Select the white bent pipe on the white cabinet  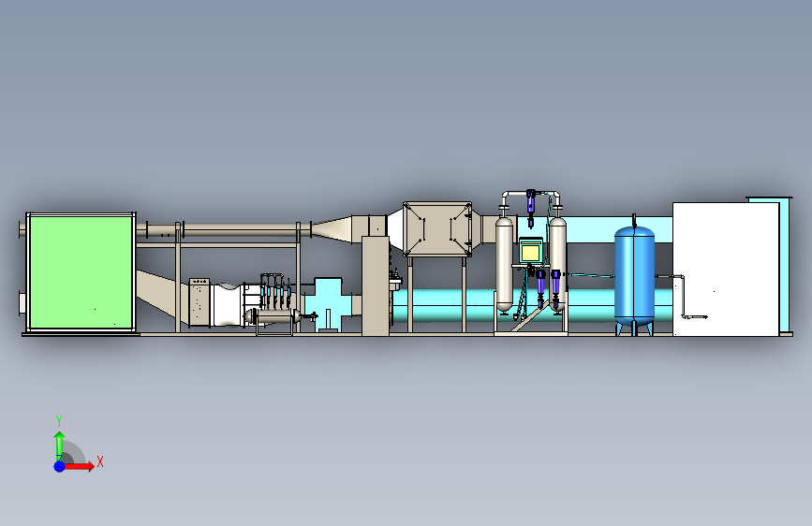coord(685,298)
